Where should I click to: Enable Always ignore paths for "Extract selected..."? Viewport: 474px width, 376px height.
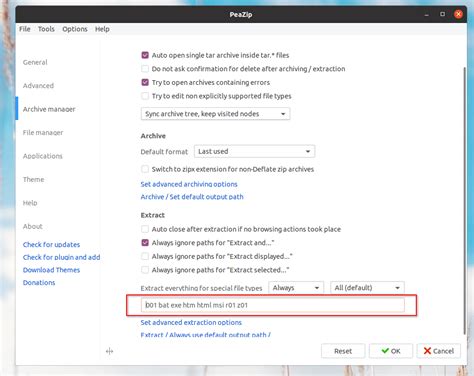145,270
